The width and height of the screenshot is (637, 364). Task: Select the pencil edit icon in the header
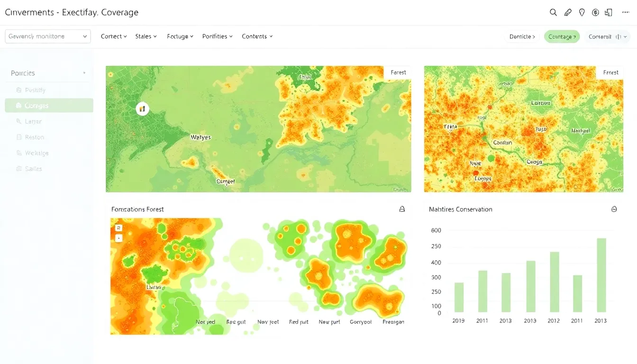point(568,12)
